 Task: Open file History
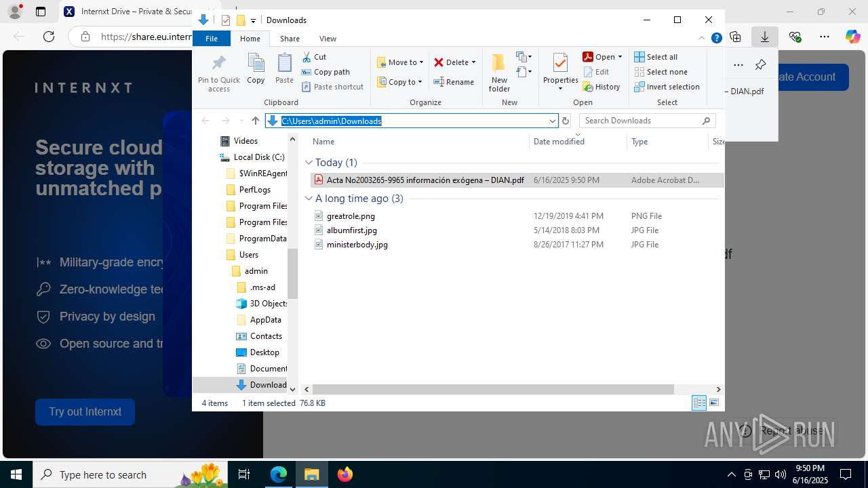point(601,87)
